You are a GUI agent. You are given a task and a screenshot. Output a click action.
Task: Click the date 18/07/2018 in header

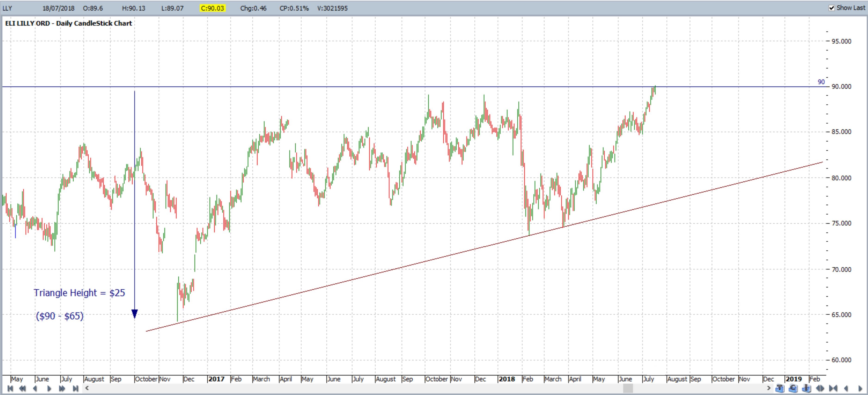click(x=58, y=8)
